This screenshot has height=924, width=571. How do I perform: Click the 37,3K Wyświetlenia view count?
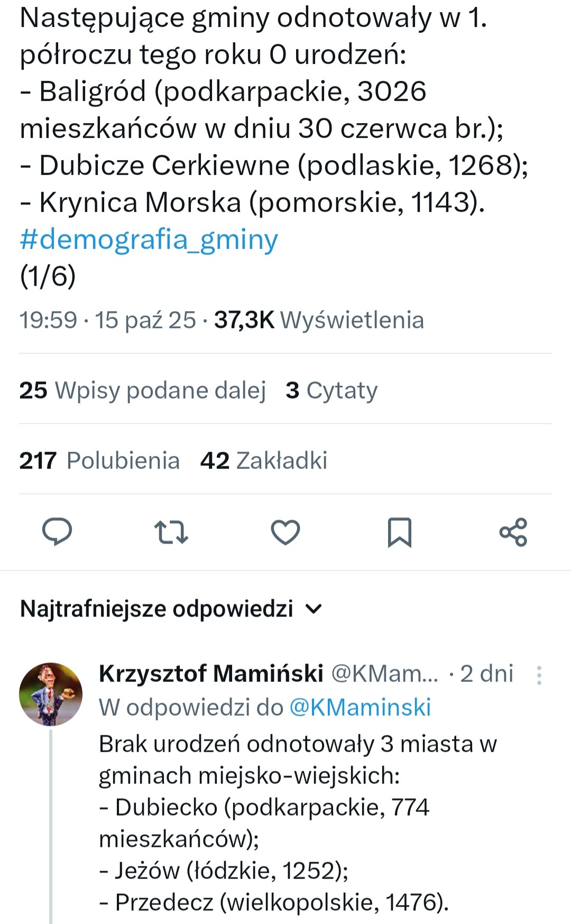[x=319, y=320]
